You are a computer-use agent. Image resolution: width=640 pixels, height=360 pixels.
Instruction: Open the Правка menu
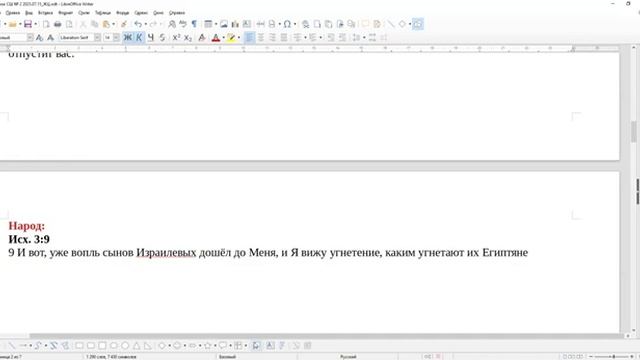13,13
